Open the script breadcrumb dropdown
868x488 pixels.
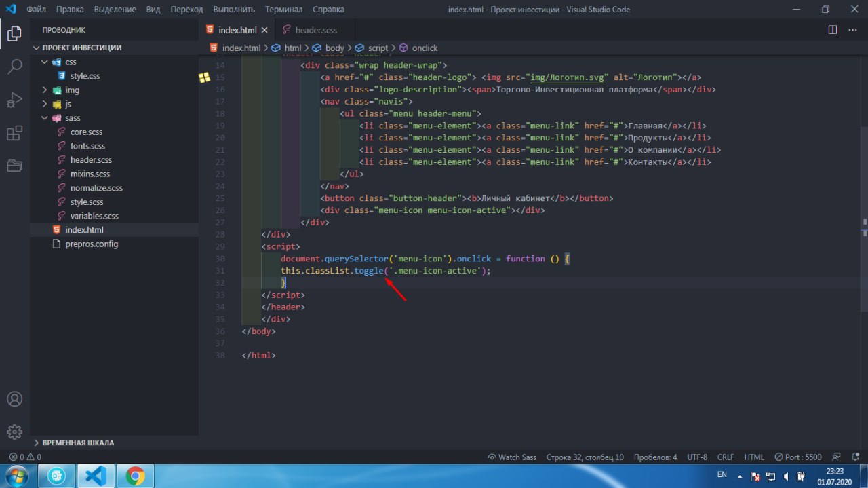(372, 48)
